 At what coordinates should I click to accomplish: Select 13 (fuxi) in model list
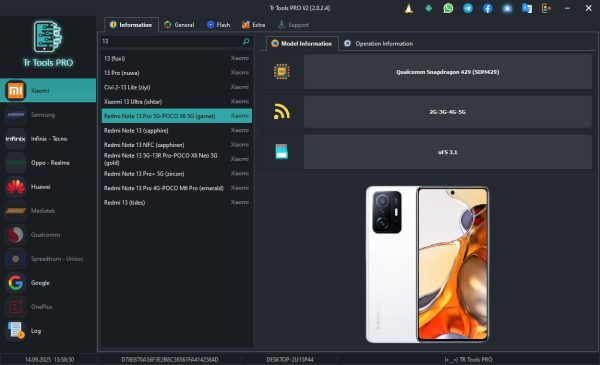pyautogui.click(x=176, y=58)
